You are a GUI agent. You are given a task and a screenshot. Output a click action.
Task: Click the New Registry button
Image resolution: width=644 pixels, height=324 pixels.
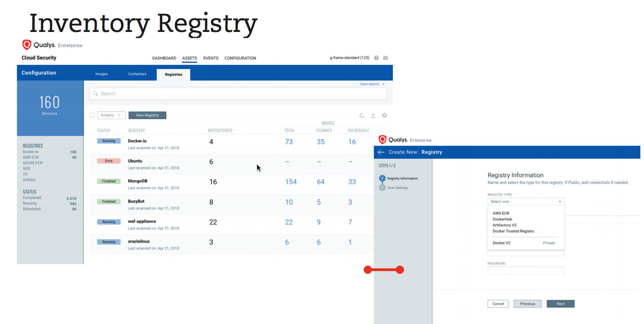pyautogui.click(x=147, y=115)
